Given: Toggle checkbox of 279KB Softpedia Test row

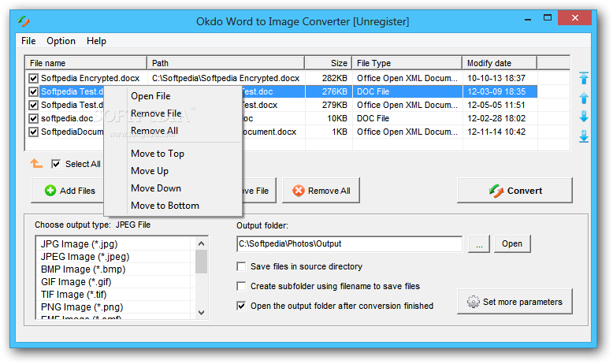Looking at the screenshot, I should click(x=33, y=105).
